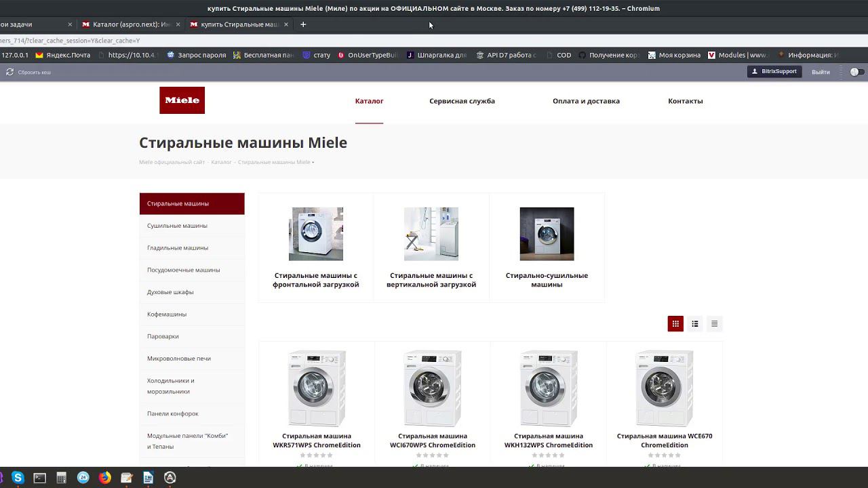Image resolution: width=868 pixels, height=488 pixels.
Task: Select Стиральные машины in the sidebar
Action: click(192, 203)
